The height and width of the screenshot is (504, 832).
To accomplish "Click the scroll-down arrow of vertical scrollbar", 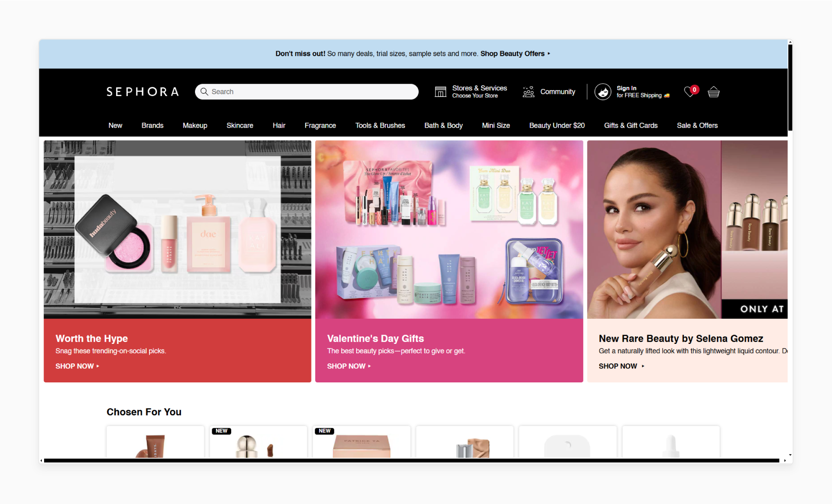I will 790,455.
